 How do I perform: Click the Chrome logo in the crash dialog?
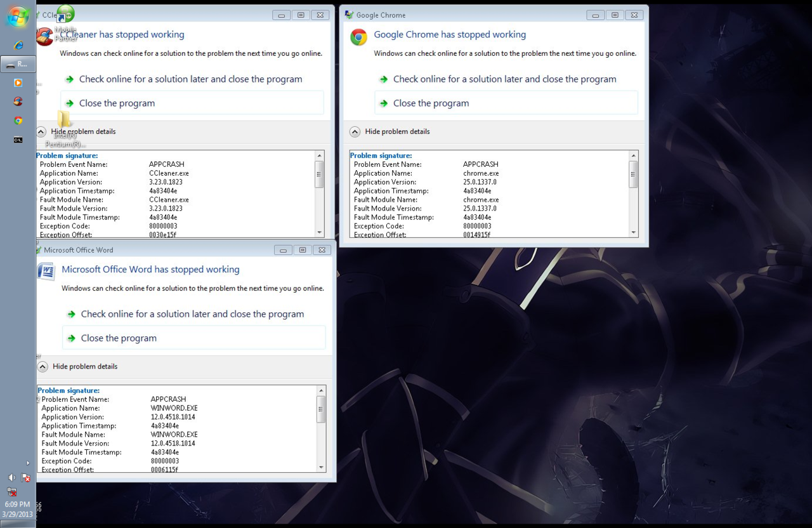358,37
